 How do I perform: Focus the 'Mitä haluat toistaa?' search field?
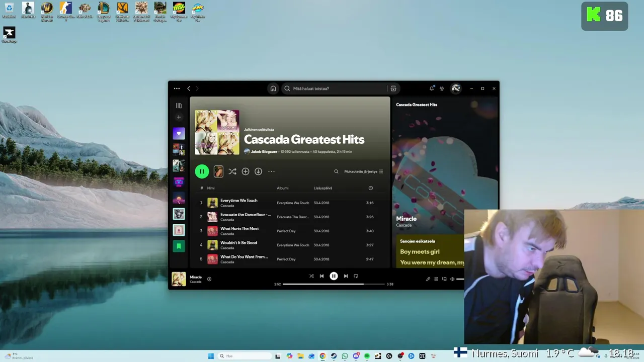(x=335, y=88)
